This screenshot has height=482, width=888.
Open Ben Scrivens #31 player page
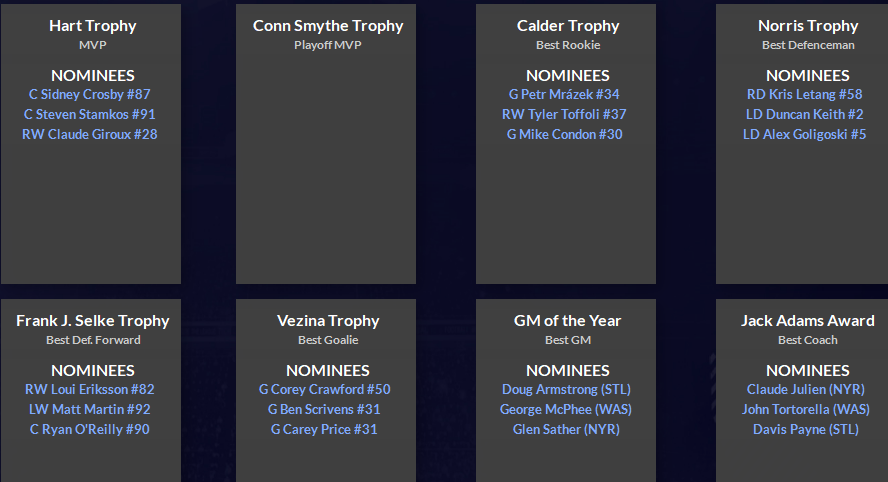pos(323,409)
